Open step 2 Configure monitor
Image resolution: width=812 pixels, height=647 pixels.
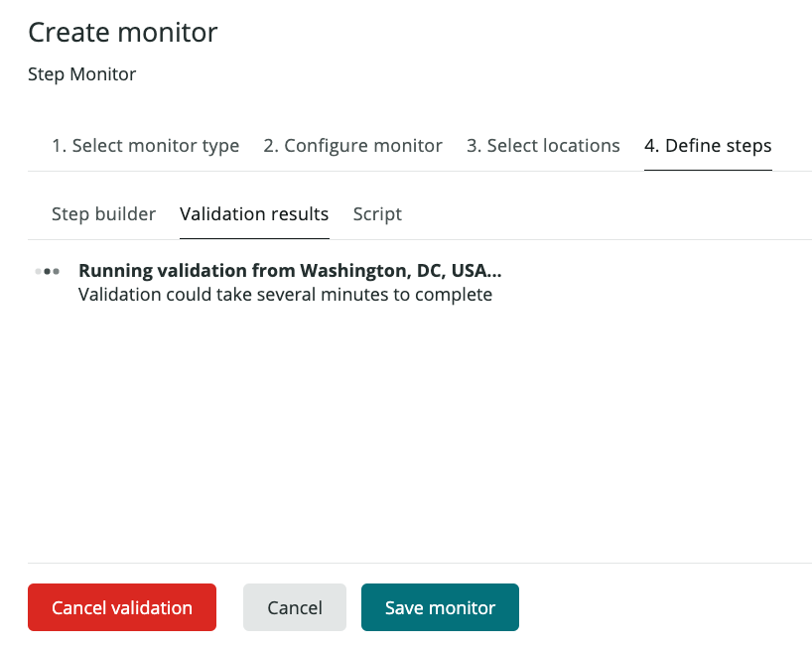[x=352, y=145]
